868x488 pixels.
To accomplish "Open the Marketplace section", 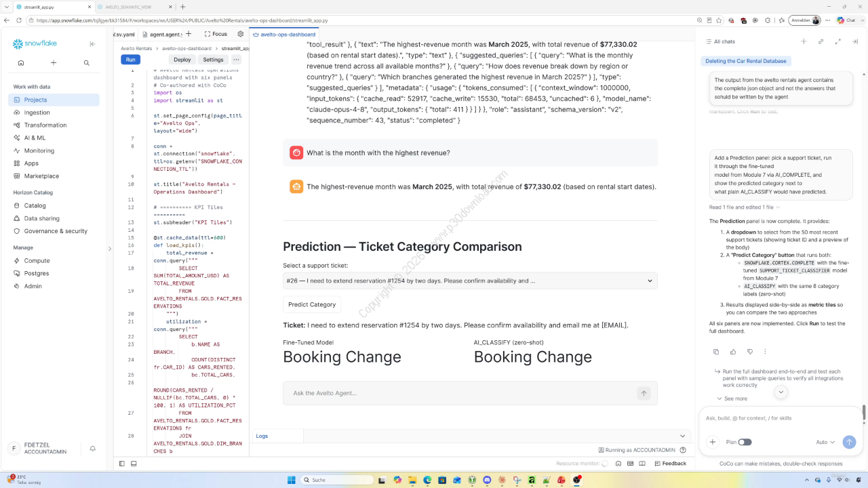I will click(54, 176).
